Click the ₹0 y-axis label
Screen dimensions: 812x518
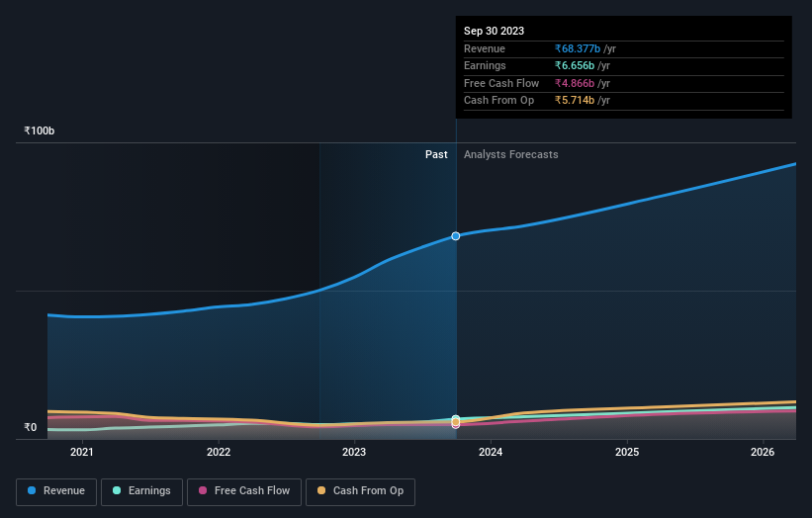31,427
